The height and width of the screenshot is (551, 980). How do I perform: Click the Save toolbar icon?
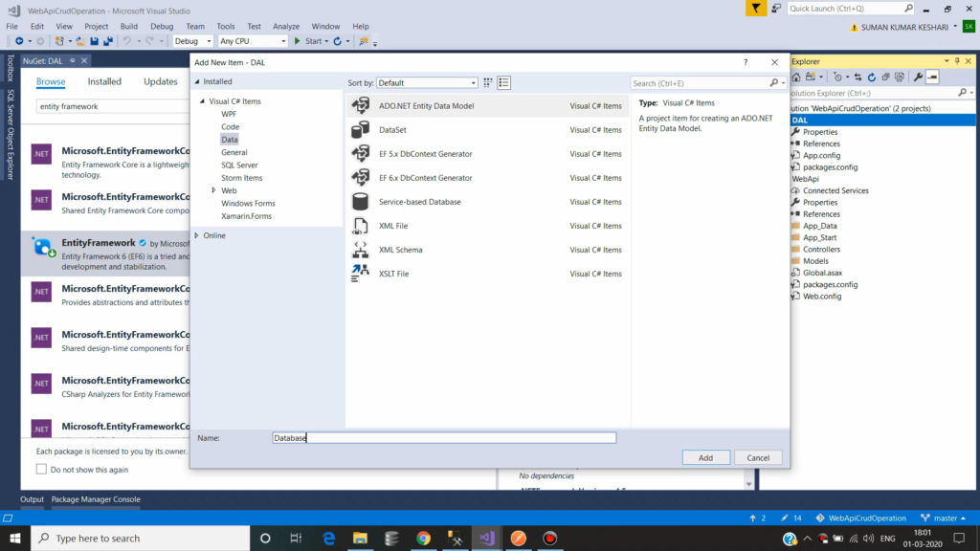point(94,41)
